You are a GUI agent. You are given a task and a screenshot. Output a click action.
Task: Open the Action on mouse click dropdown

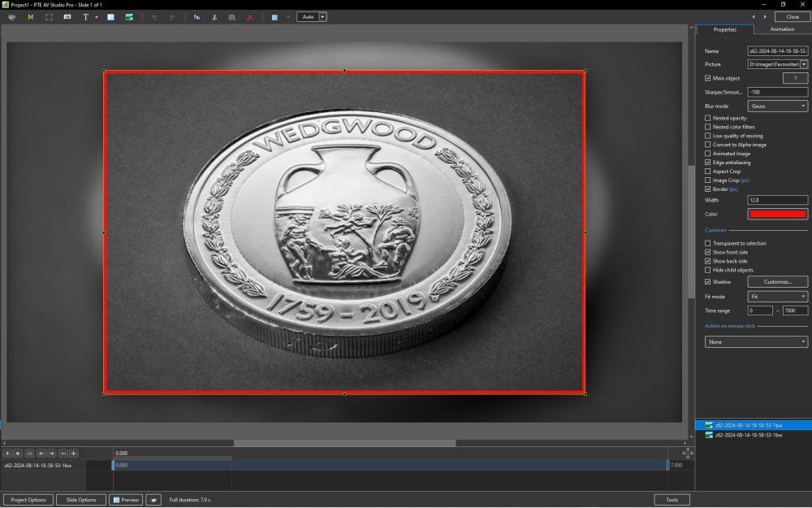pos(756,342)
